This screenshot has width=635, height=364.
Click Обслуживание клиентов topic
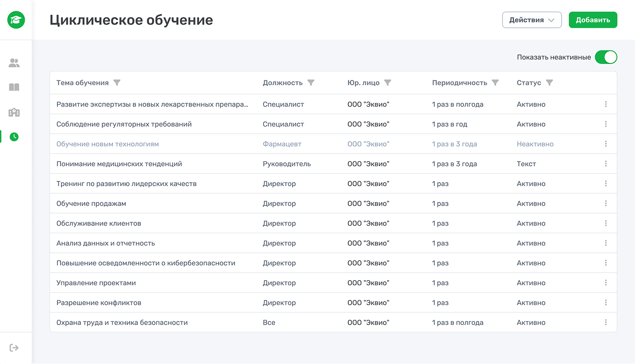99,223
